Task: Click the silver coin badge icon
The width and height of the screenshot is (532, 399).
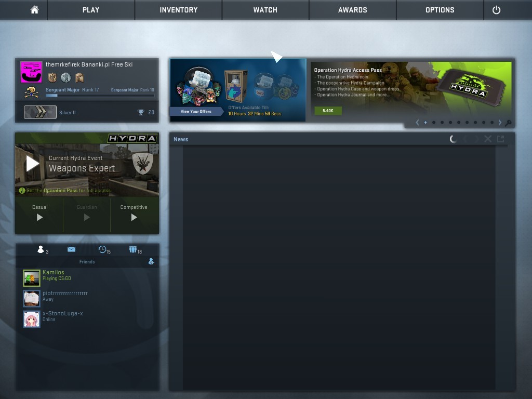Action: coord(66,78)
